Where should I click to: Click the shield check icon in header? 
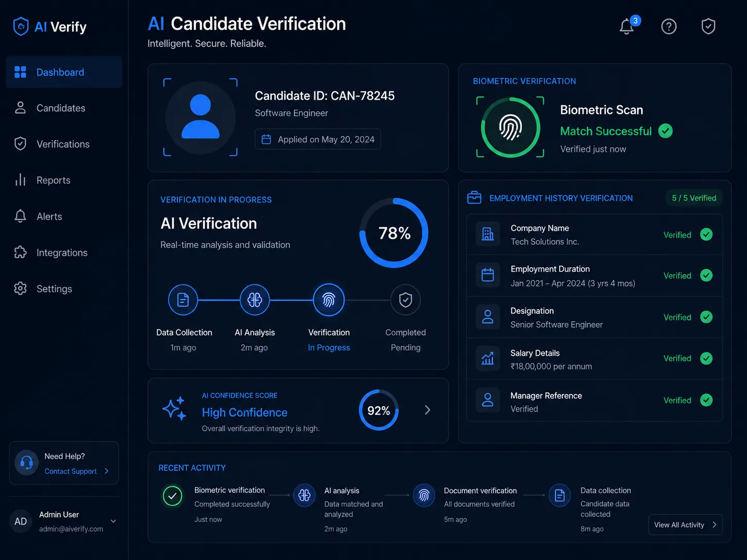[x=708, y=26]
